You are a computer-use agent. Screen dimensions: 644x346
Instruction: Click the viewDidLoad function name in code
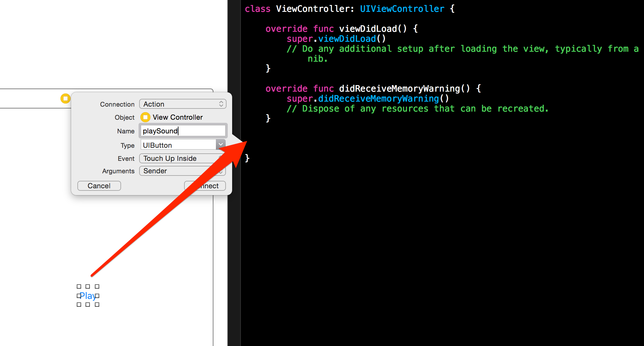pos(368,29)
